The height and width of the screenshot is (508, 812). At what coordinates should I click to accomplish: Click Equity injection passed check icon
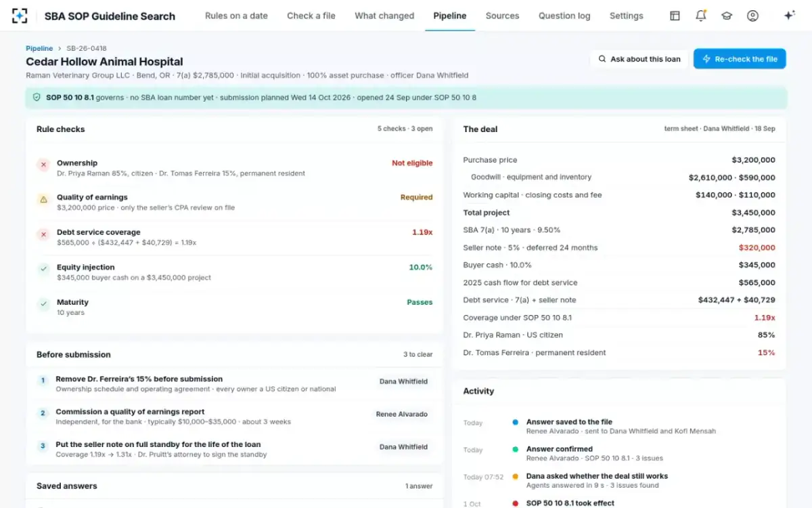pos(43,270)
